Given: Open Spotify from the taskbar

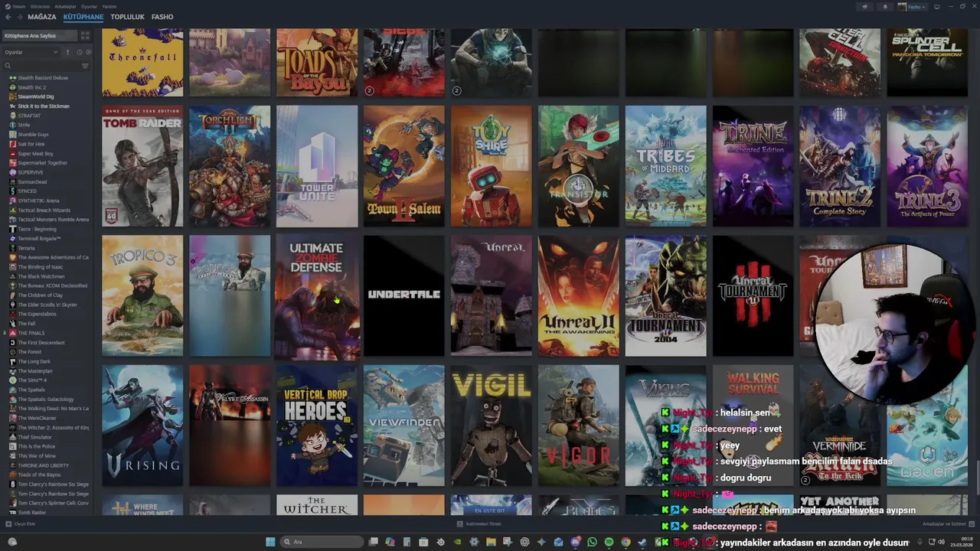Looking at the screenshot, I should 609,542.
